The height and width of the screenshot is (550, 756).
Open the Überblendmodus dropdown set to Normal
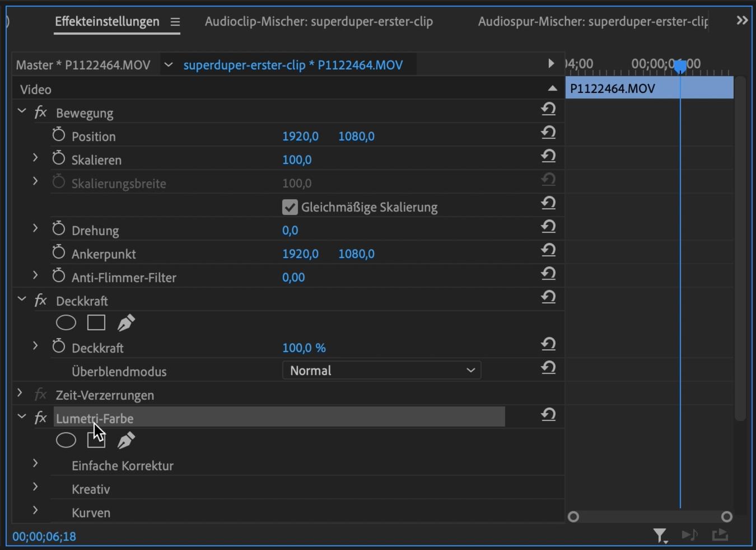coord(381,370)
